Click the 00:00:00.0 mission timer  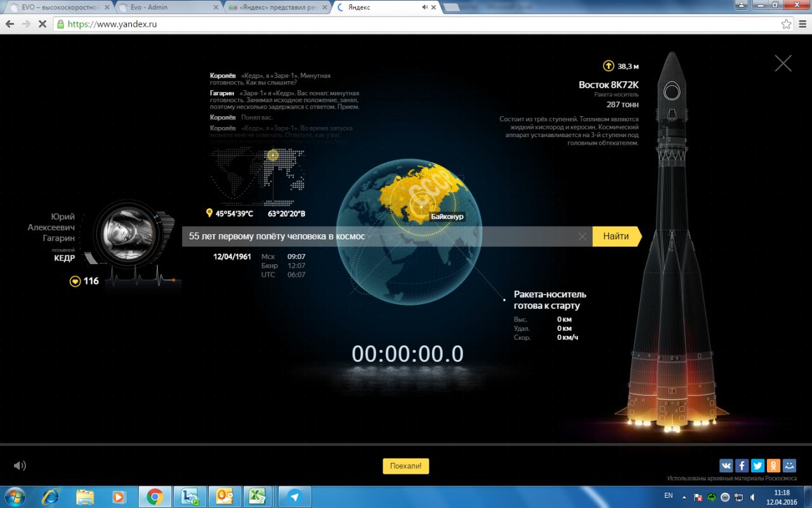point(407,354)
